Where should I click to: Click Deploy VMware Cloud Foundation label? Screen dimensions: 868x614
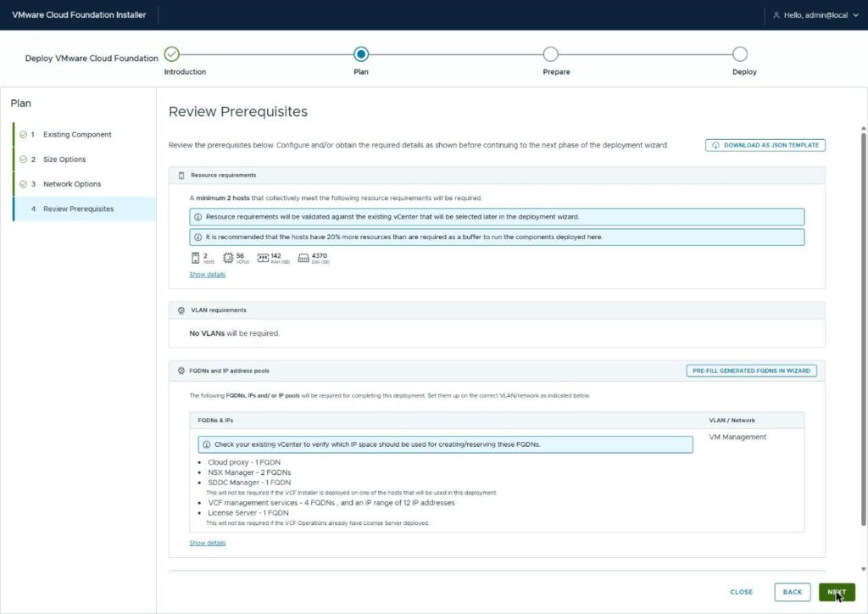92,59
